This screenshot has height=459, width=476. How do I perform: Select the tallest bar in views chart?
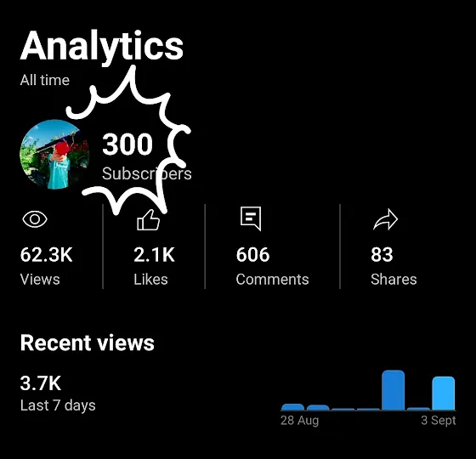(393, 390)
